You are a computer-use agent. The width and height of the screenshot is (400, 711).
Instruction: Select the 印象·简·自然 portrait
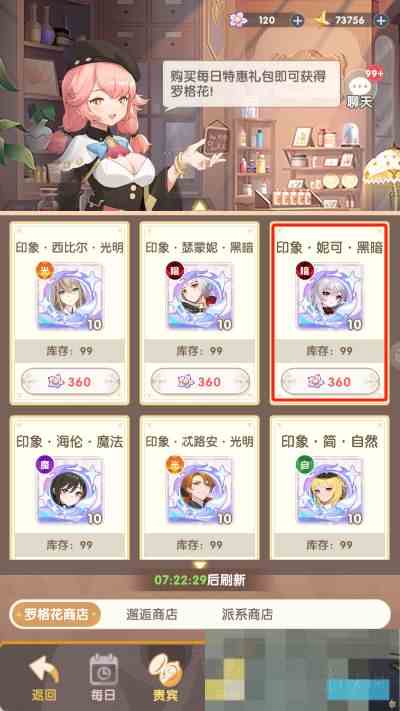point(330,490)
